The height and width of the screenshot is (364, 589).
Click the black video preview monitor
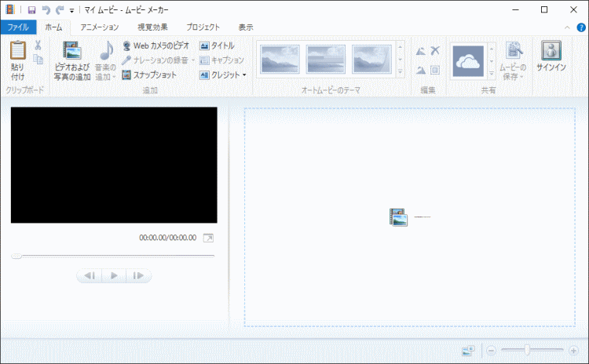tap(114, 165)
